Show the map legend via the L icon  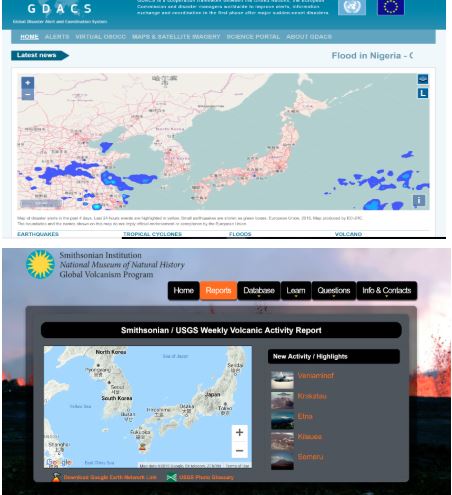click(423, 93)
